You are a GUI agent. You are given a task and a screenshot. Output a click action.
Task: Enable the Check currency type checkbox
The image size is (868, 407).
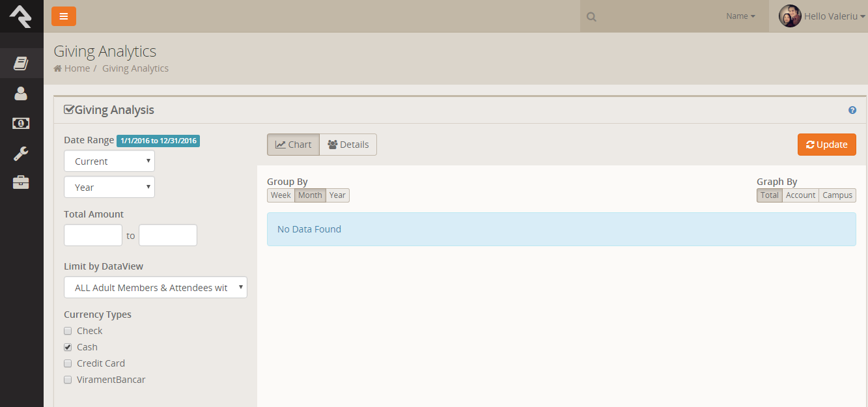click(68, 331)
